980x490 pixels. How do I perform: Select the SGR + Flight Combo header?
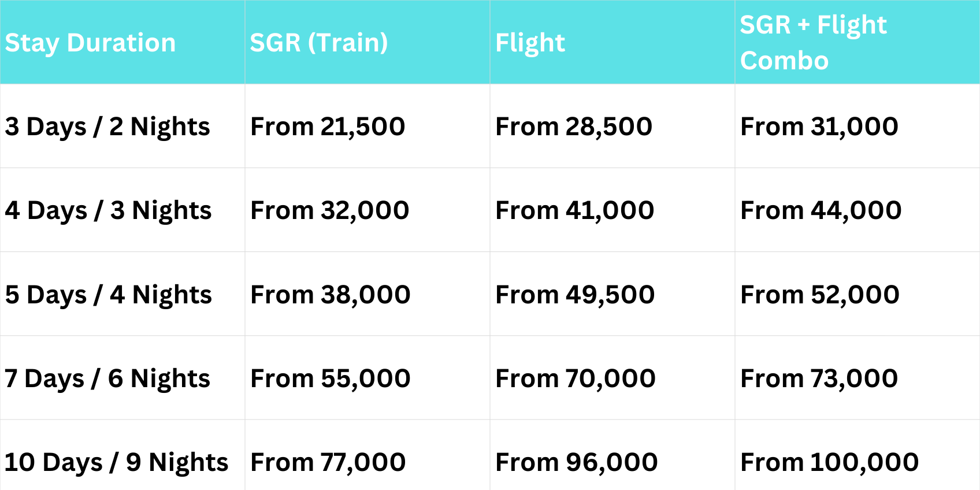point(813,43)
